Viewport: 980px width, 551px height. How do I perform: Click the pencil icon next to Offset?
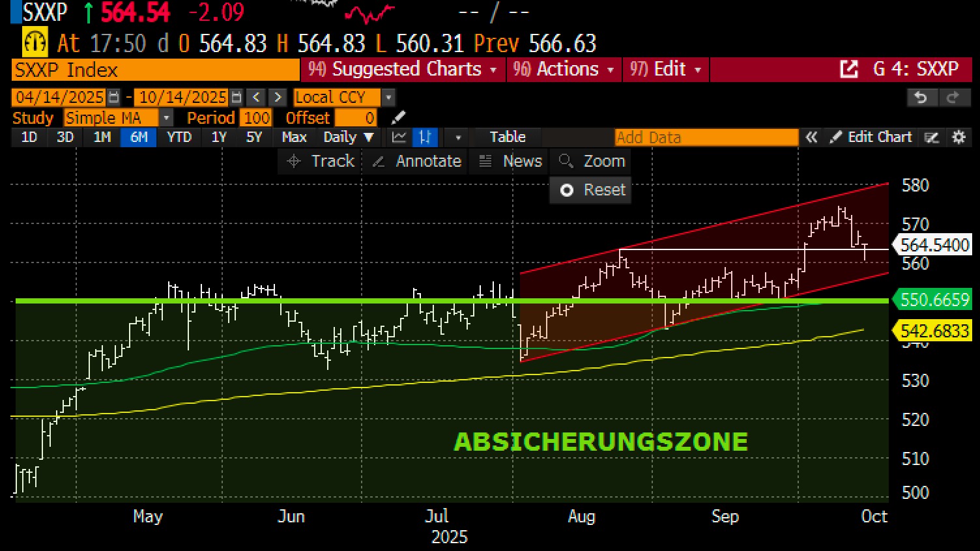pyautogui.click(x=398, y=118)
